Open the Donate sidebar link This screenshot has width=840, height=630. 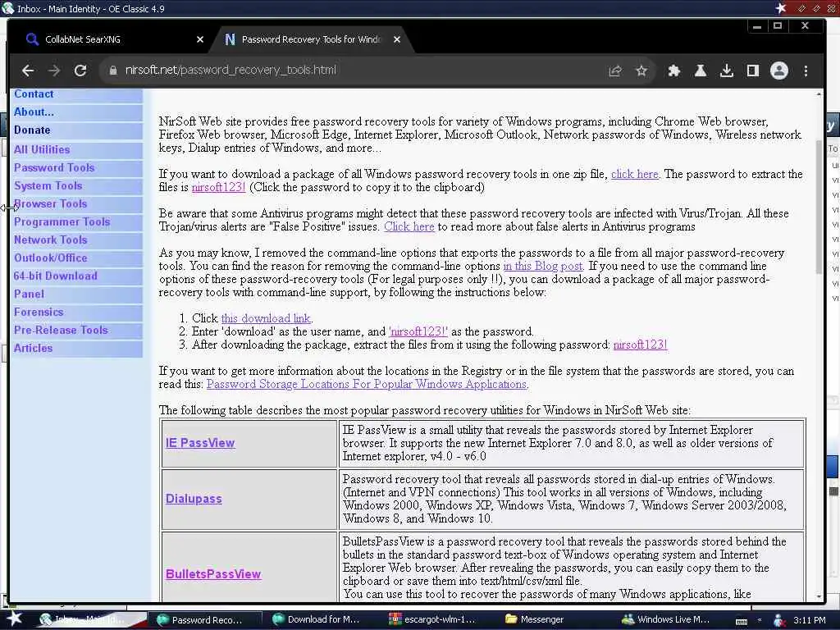pos(32,130)
